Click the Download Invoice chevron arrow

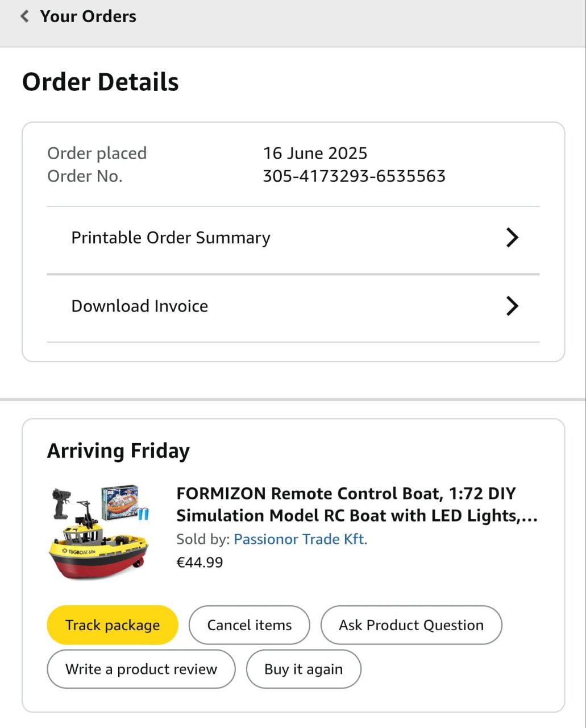click(512, 306)
